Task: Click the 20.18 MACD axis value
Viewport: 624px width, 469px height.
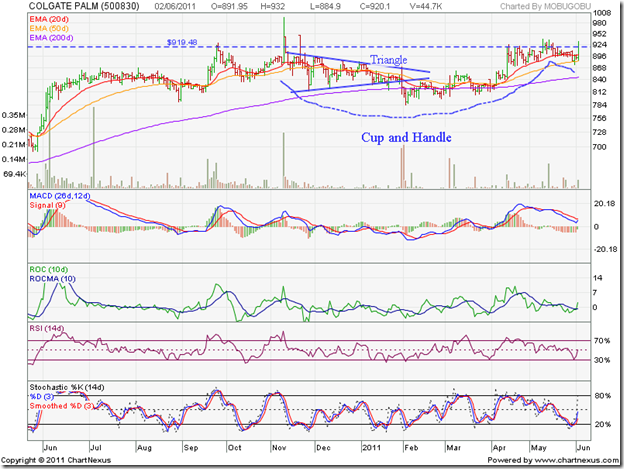Action: [x=604, y=204]
